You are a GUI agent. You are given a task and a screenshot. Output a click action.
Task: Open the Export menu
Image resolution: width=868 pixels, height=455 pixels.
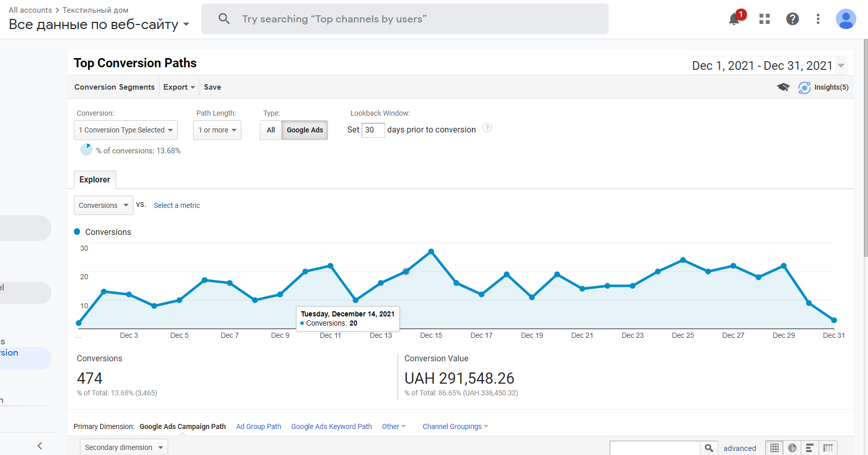pos(179,87)
